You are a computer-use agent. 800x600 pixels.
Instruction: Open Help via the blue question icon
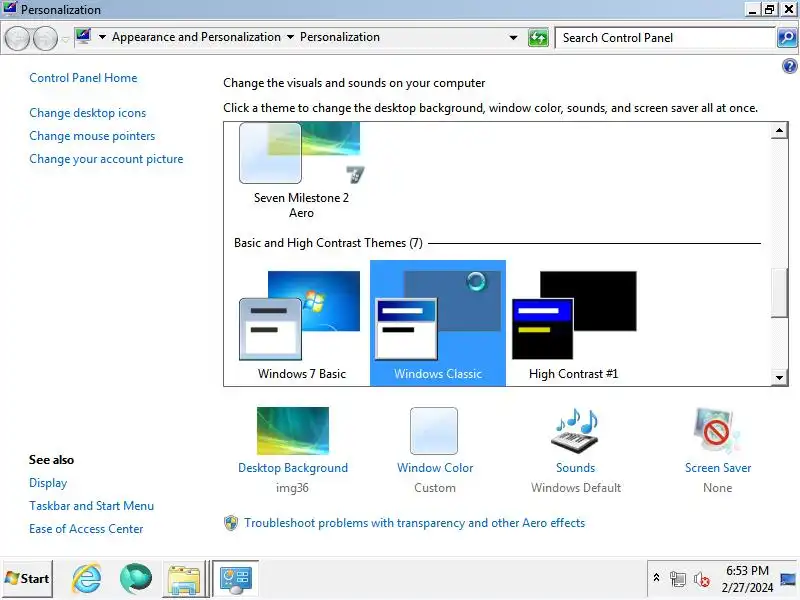pos(789,66)
